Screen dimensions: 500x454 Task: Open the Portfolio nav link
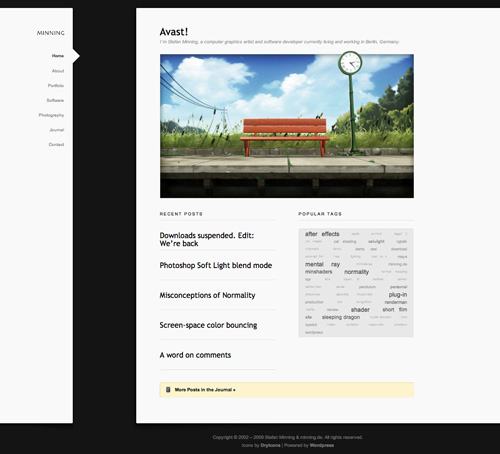(56, 85)
